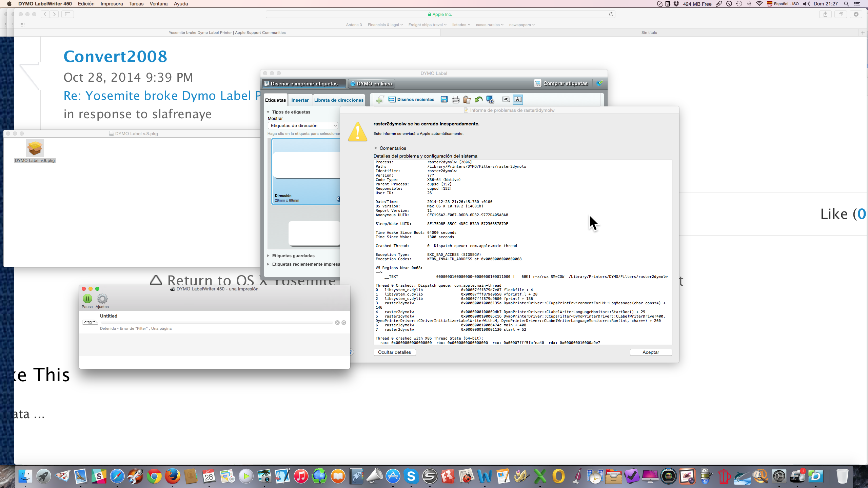This screenshot has height=488, width=868.
Task: Click the paste clipboard icon
Action: 467,100
